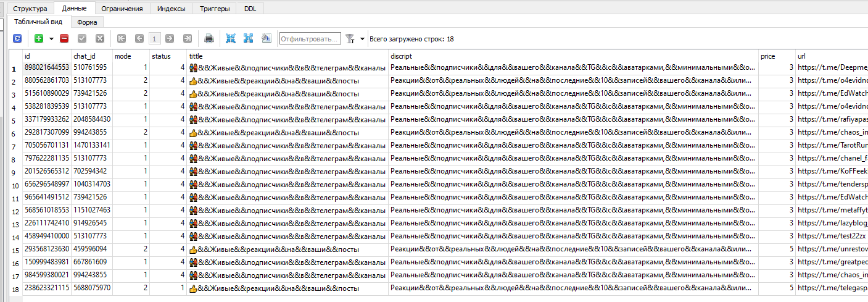Click the second blue column-fit arrows icon
Screen dimensions: 868x302
coord(248,38)
